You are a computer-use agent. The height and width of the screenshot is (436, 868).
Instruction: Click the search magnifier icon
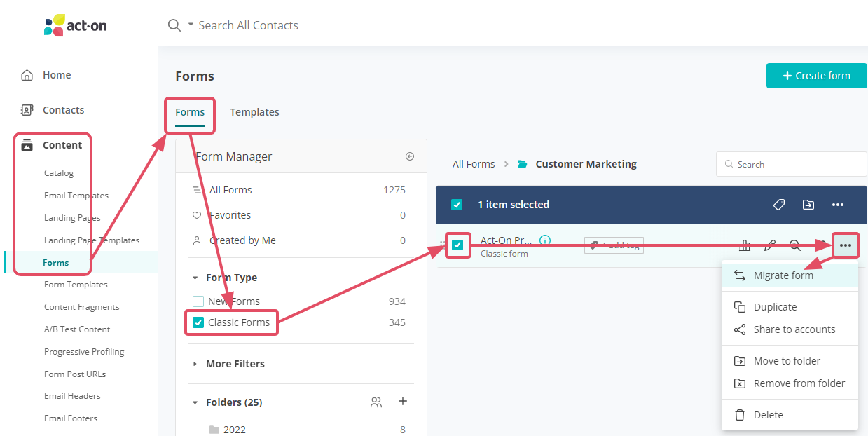[174, 25]
